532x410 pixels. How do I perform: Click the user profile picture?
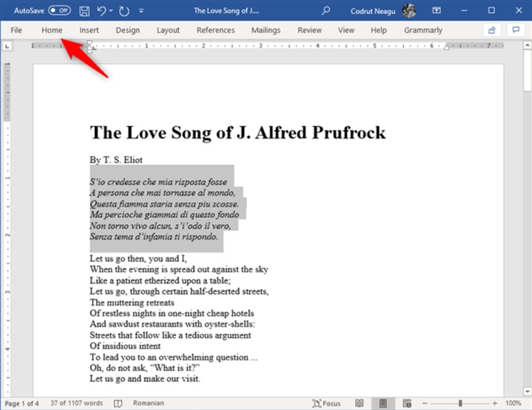pyautogui.click(x=409, y=11)
